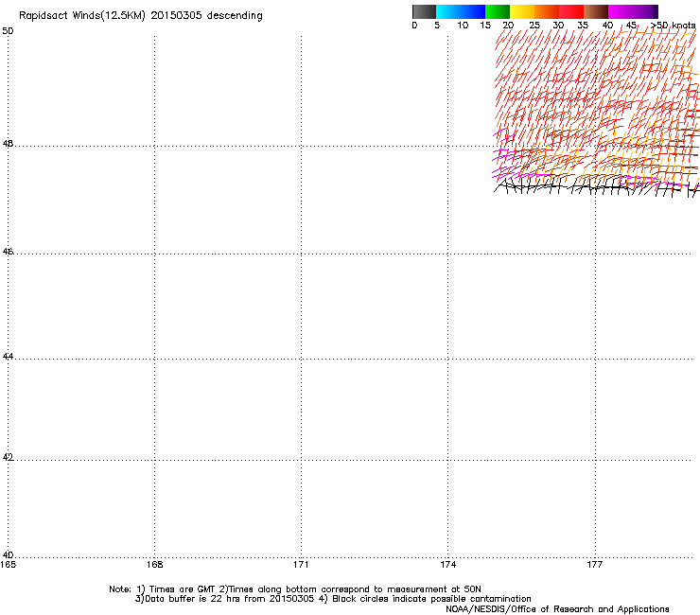Click latitude axis label '46'

tap(8, 252)
